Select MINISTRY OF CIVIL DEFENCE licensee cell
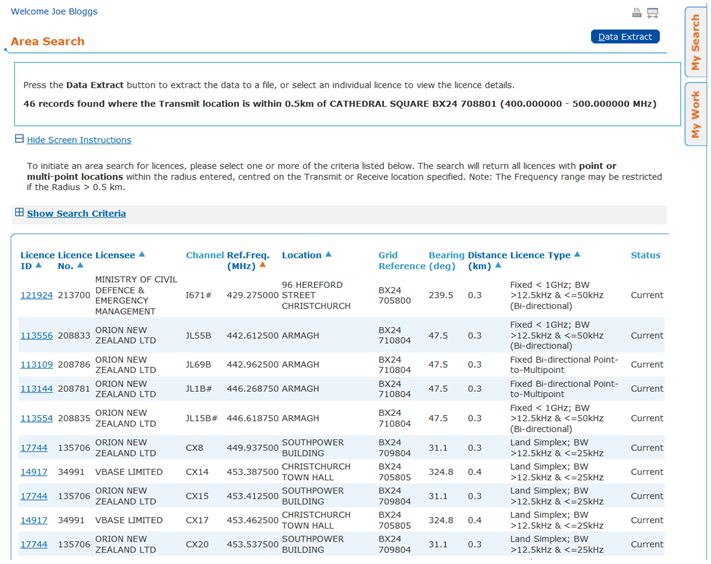The image size is (711, 564). [x=136, y=296]
